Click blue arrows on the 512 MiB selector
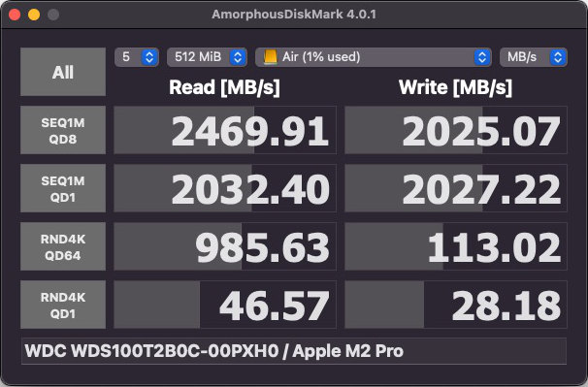Viewport: 588px width, 387px height. pyautogui.click(x=238, y=57)
